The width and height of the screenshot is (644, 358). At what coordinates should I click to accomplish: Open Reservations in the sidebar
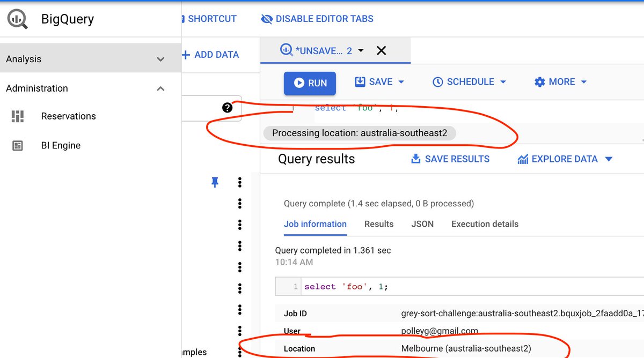coord(68,116)
